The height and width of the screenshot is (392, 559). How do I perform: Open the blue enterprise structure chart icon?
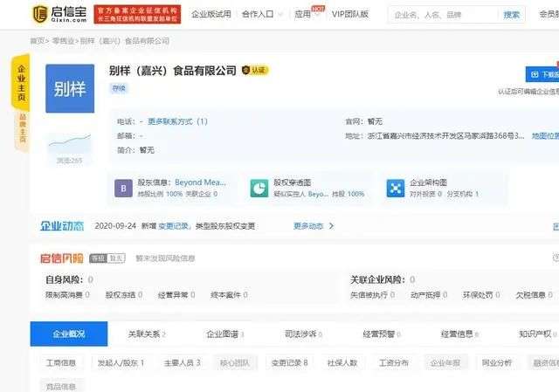point(396,189)
